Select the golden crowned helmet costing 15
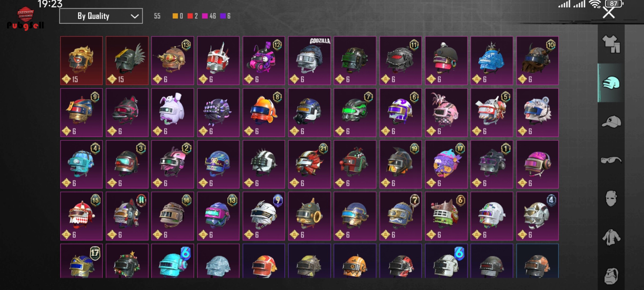Screen dimensions: 644x290 (81, 61)
